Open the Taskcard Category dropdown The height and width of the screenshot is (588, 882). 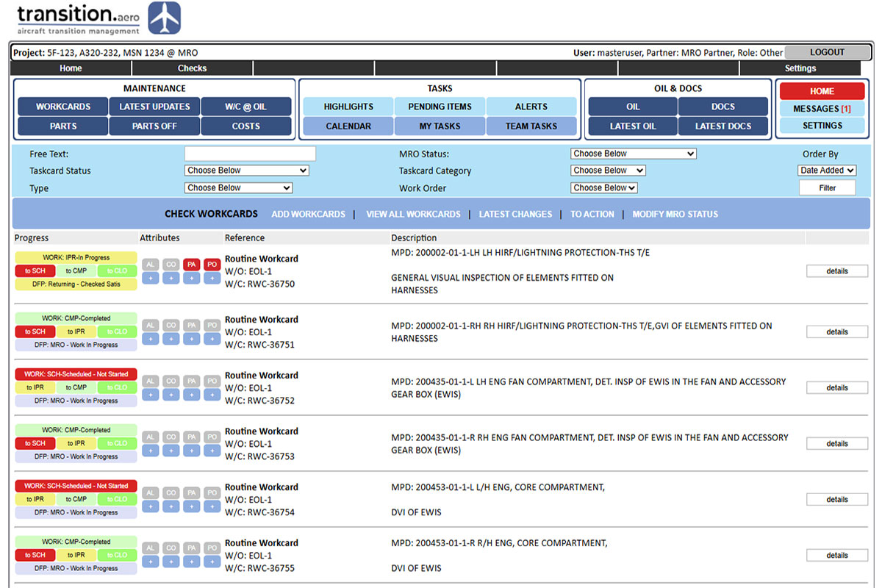(608, 171)
